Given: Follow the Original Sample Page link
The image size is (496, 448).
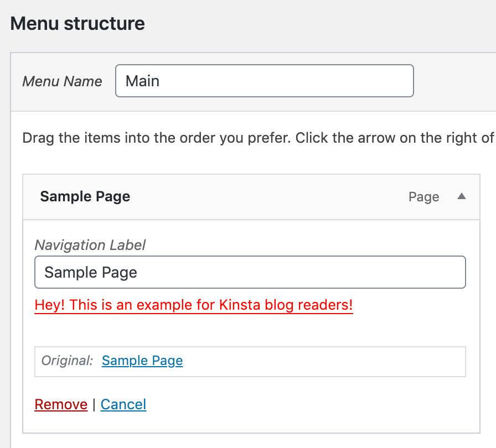Looking at the screenshot, I should 142,361.
